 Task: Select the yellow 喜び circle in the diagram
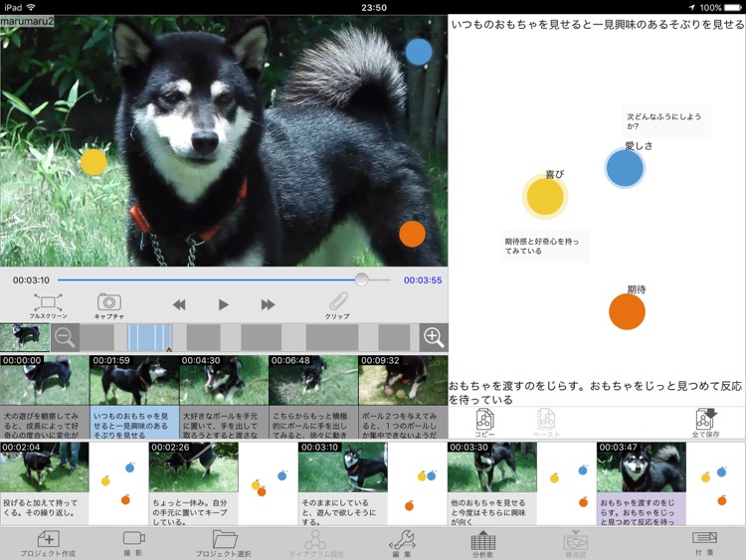545,197
